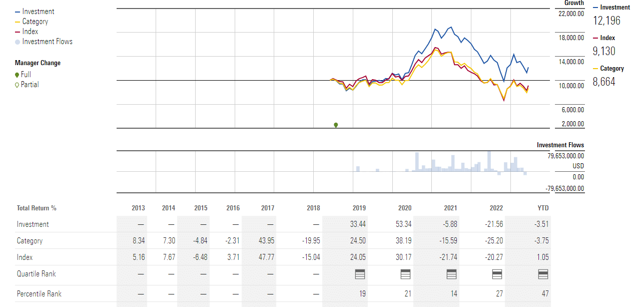Click the 2021 quartile rank icon

(x=451, y=274)
